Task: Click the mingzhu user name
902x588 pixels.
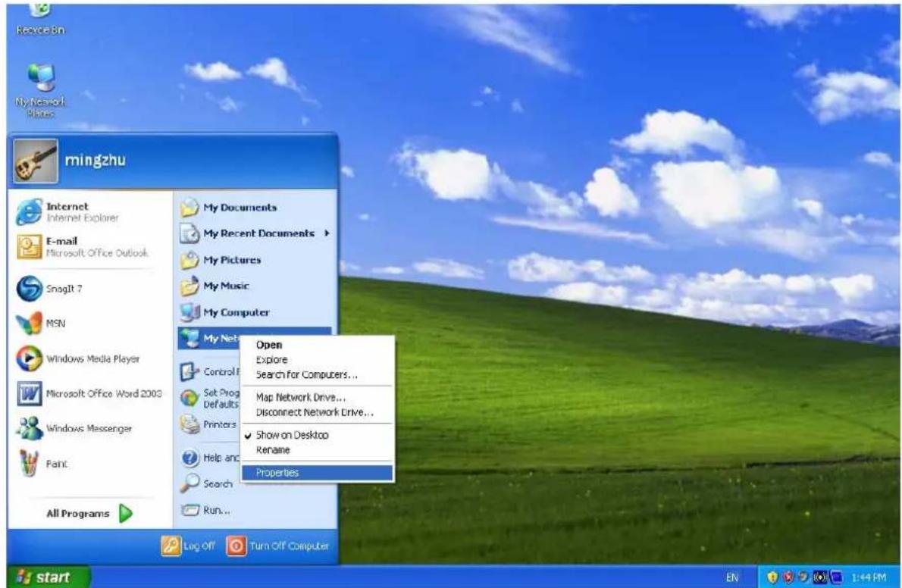Action: click(x=95, y=160)
